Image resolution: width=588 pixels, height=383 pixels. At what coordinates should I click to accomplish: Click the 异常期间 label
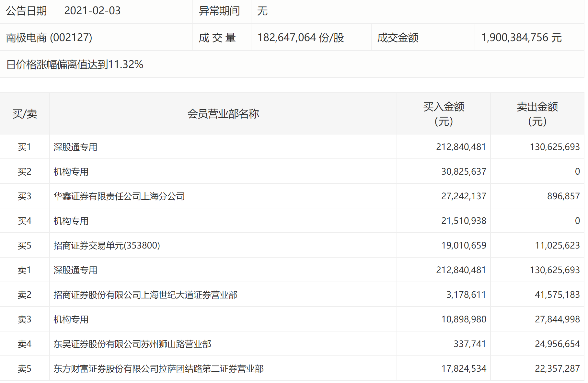219,11
